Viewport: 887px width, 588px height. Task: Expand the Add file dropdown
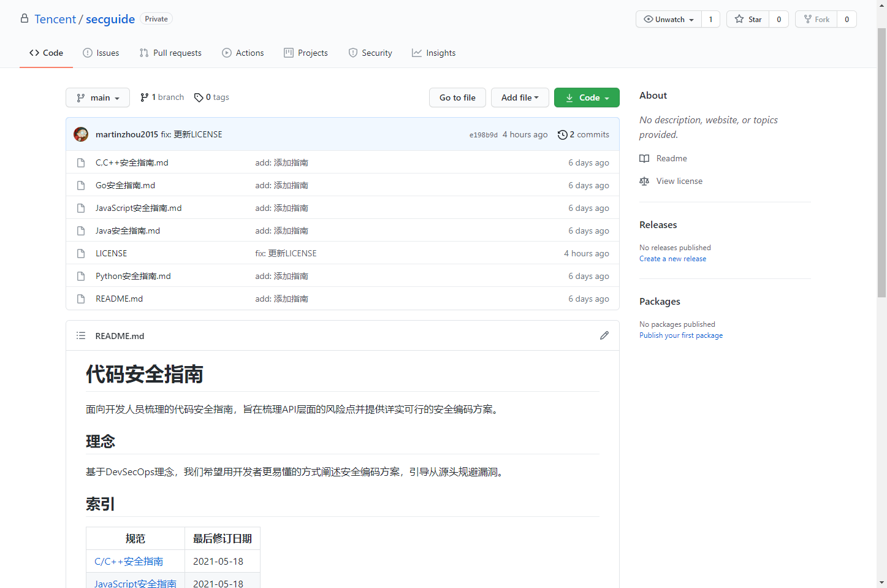tap(520, 97)
